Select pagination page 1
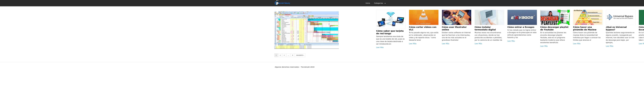644x112 pixels. (276, 55)
